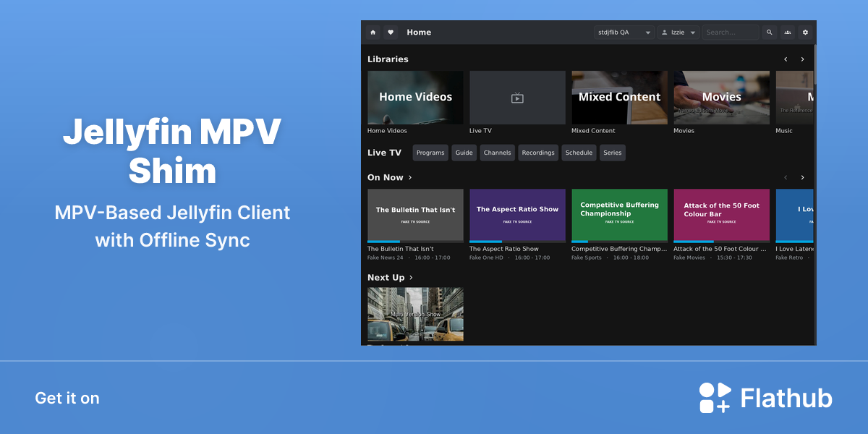The image size is (868, 434).
Task: Open the Movies library thumbnail
Action: [x=722, y=98]
